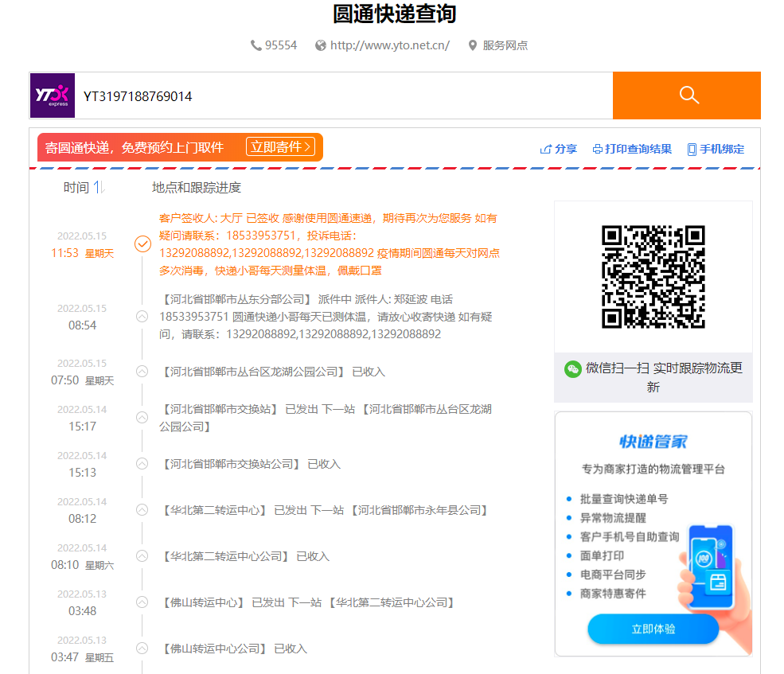Click the 专为商家打造的物流管理平台 tagline

point(653,469)
